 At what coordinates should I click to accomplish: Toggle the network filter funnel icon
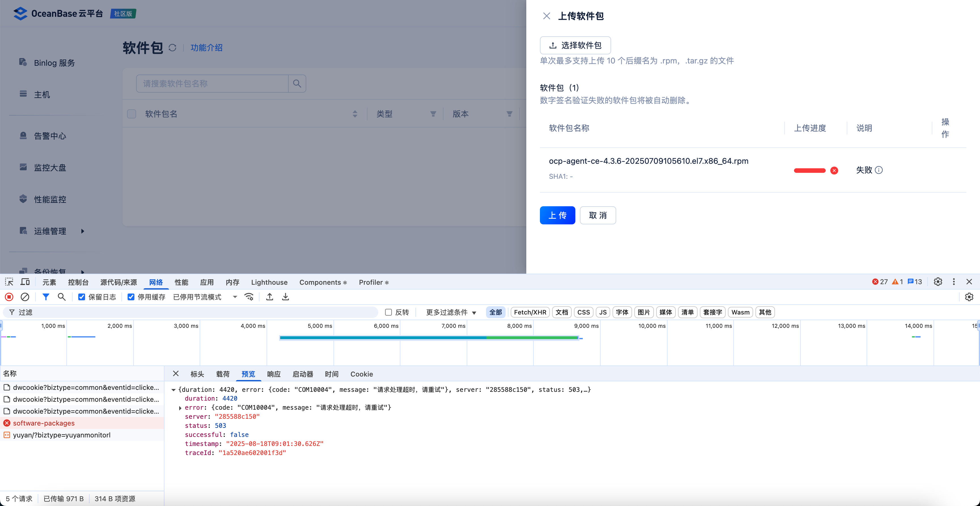pos(46,297)
